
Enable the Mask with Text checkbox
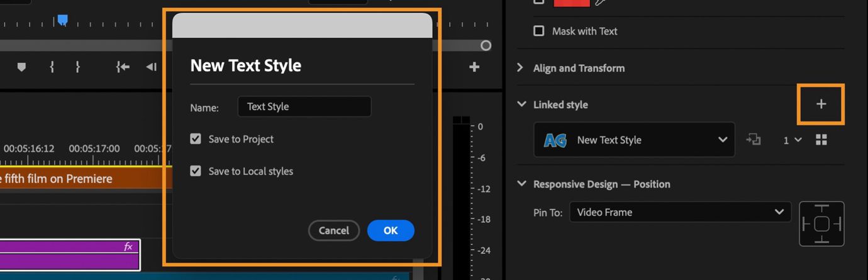(539, 31)
